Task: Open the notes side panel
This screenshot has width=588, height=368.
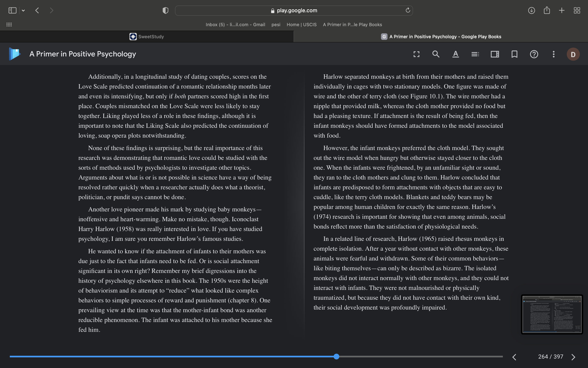Action: 495,54
